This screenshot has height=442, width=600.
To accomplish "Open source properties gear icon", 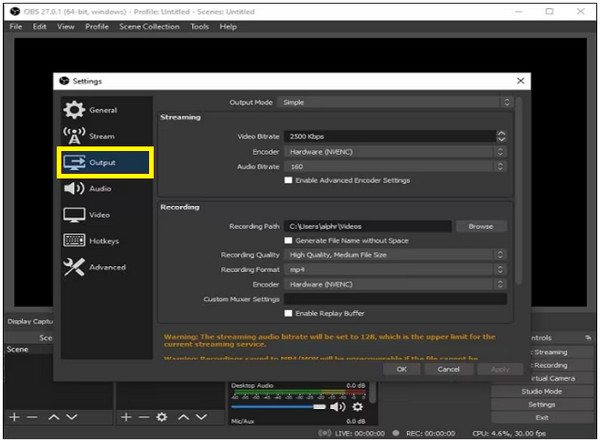I will pos(162,417).
